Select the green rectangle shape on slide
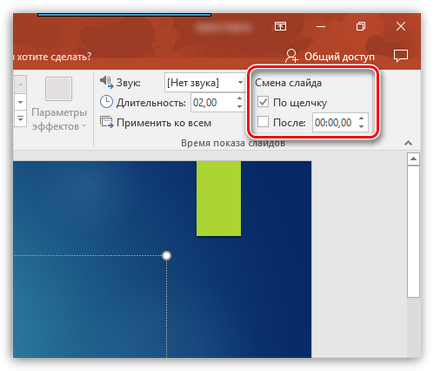The width and height of the screenshot is (434, 371). (x=219, y=199)
